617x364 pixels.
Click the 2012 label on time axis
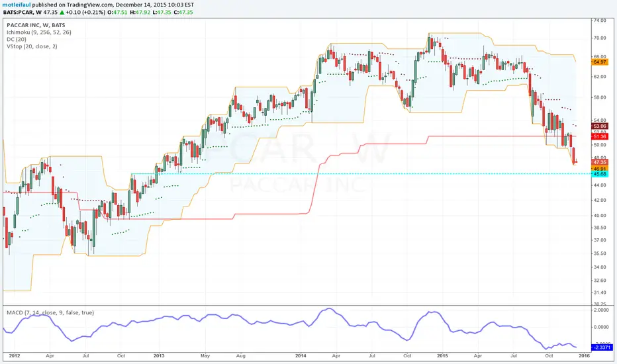(14, 356)
